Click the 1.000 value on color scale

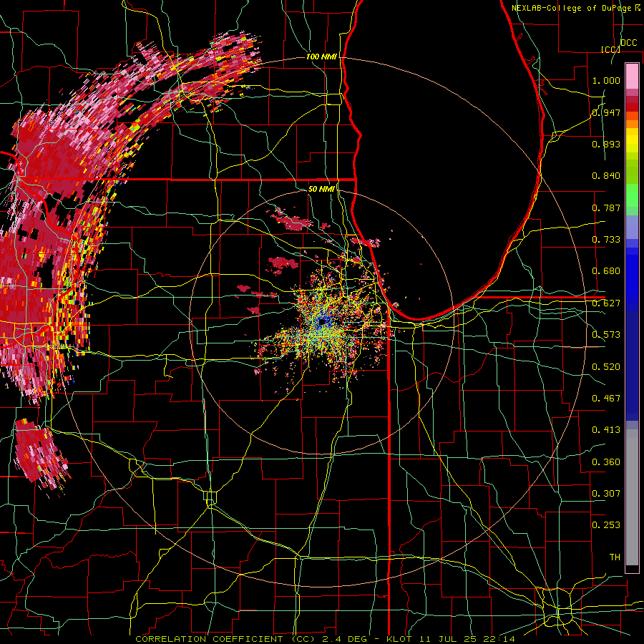pyautogui.click(x=606, y=80)
